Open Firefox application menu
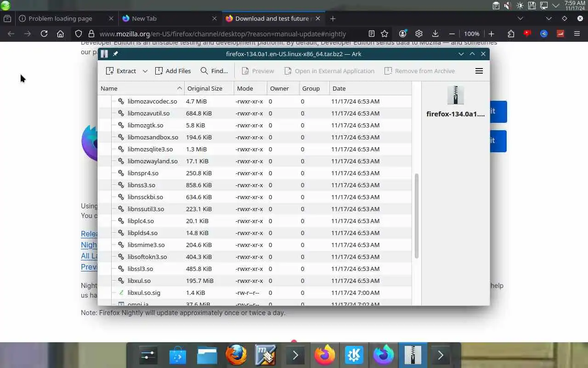Screen dimensions: 588x368 577,34
